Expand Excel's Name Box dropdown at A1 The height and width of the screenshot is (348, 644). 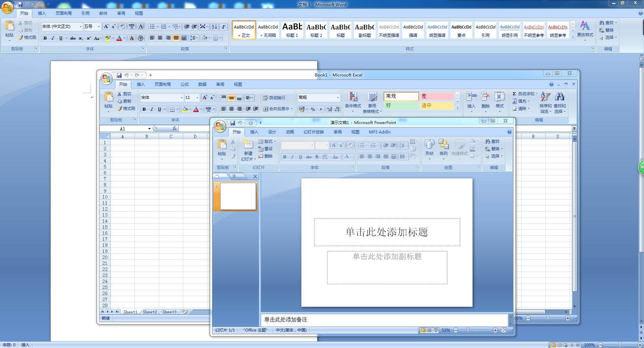149,129
